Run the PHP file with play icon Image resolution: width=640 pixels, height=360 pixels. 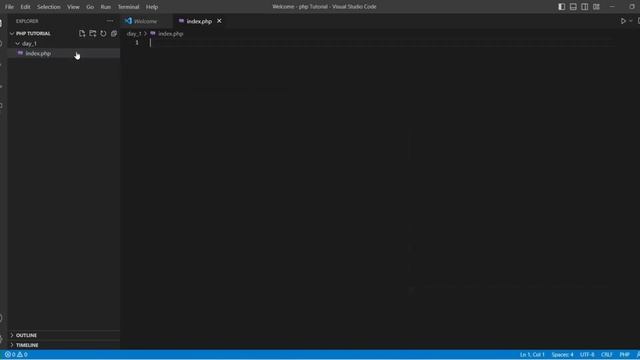point(623,21)
